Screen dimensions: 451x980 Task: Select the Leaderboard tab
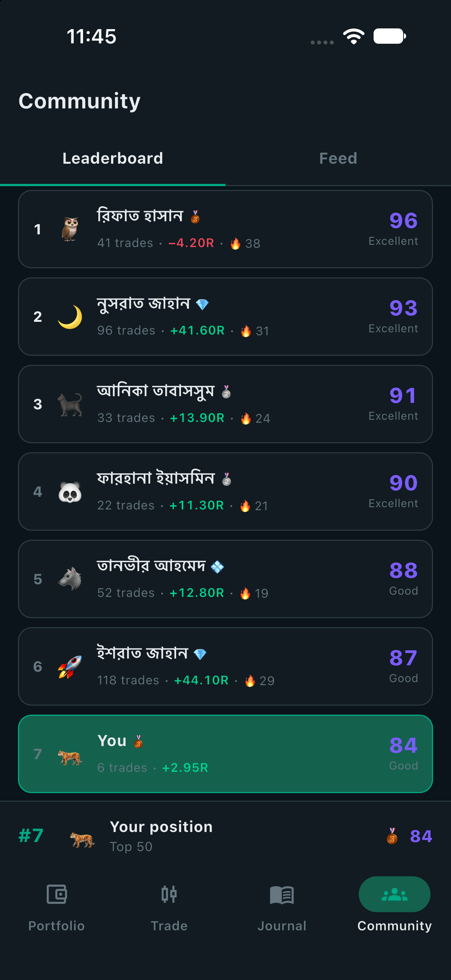click(x=113, y=158)
